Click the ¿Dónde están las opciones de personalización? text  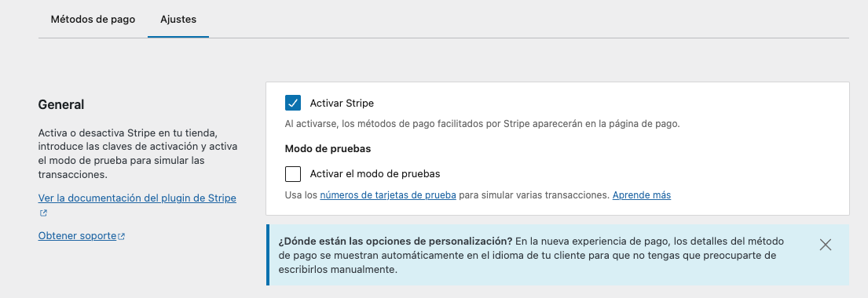click(395, 241)
